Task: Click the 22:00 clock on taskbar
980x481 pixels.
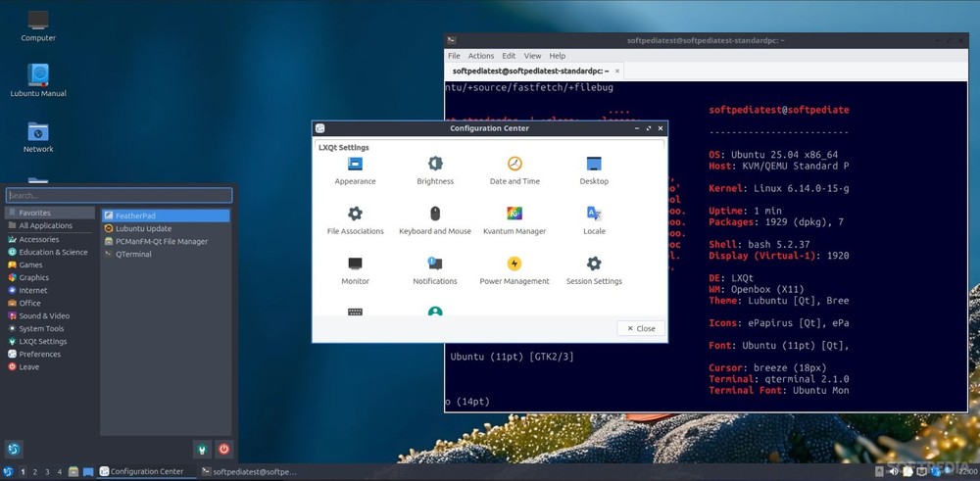Action: (967, 471)
